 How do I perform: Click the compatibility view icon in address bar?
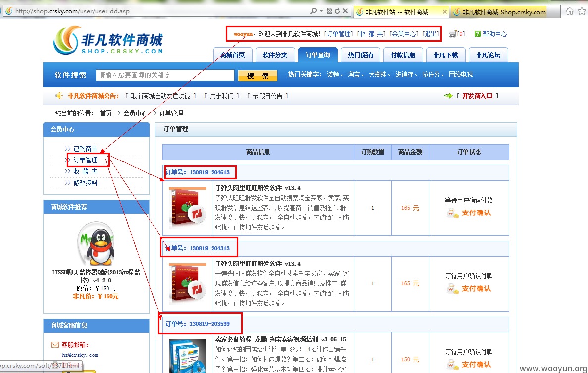tap(329, 11)
